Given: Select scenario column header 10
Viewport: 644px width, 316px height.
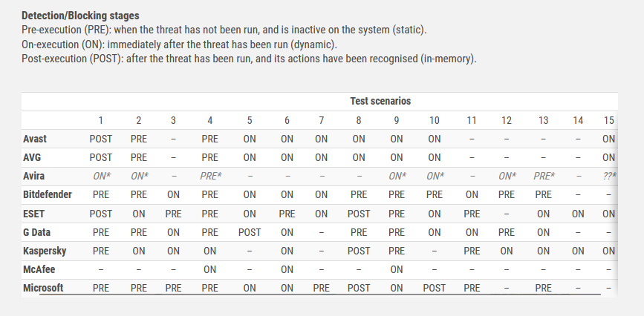Looking at the screenshot, I should coord(435,120).
